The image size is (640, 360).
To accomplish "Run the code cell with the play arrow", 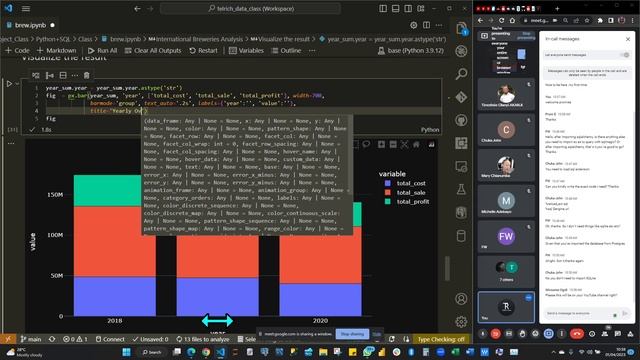I will (x=9, y=84).
